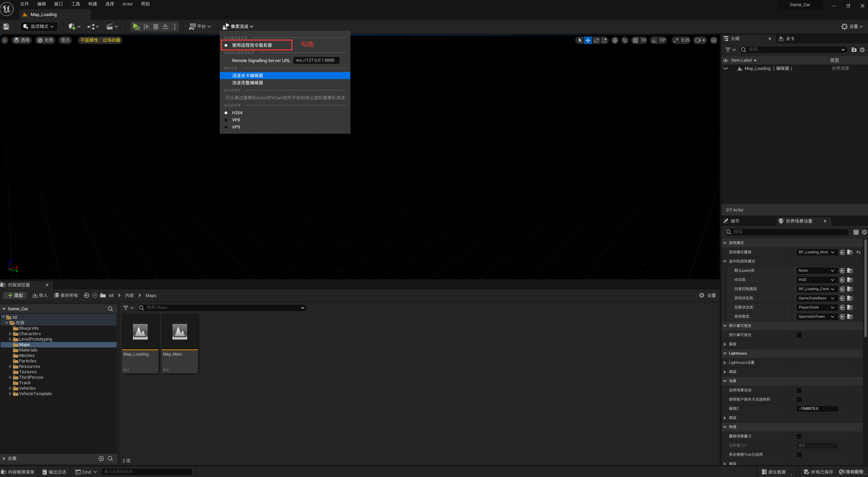
Task: Select the rotate gizmo tool
Action: tap(596, 40)
